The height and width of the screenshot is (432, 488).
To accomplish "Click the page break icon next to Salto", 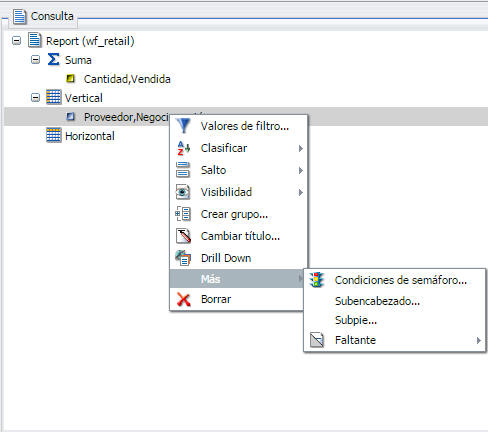I will (x=183, y=170).
